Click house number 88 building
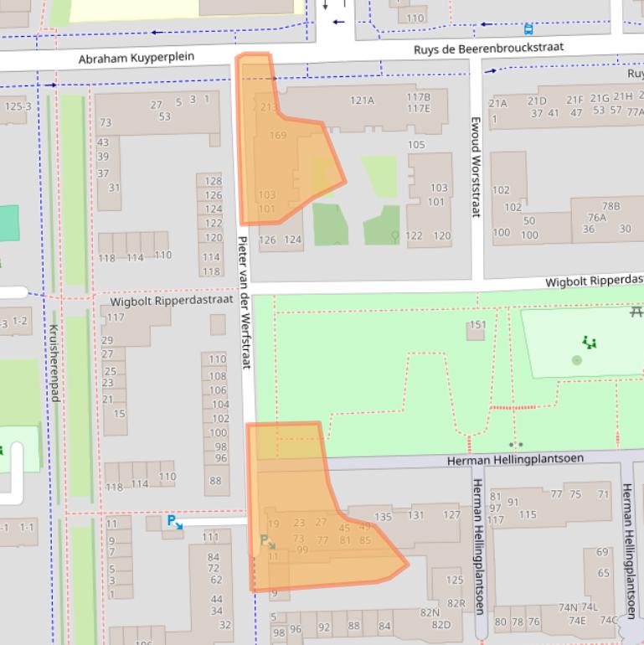 pyautogui.click(x=215, y=481)
